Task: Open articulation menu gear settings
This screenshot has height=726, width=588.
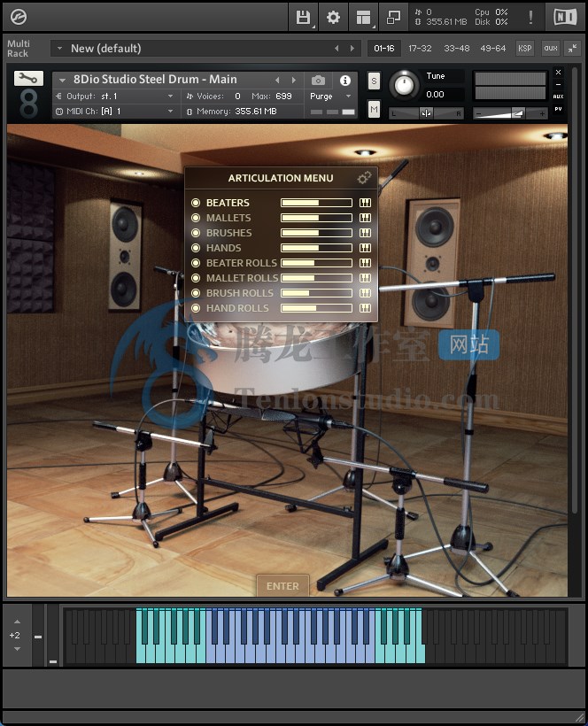Action: (364, 178)
